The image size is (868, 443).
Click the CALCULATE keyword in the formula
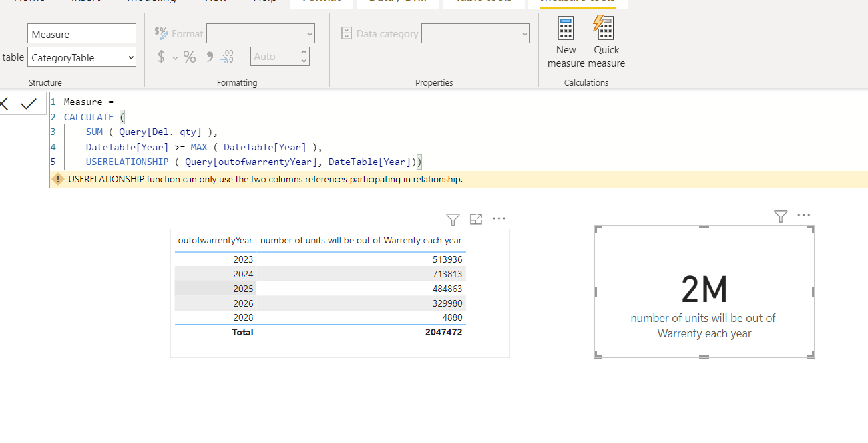click(x=89, y=117)
